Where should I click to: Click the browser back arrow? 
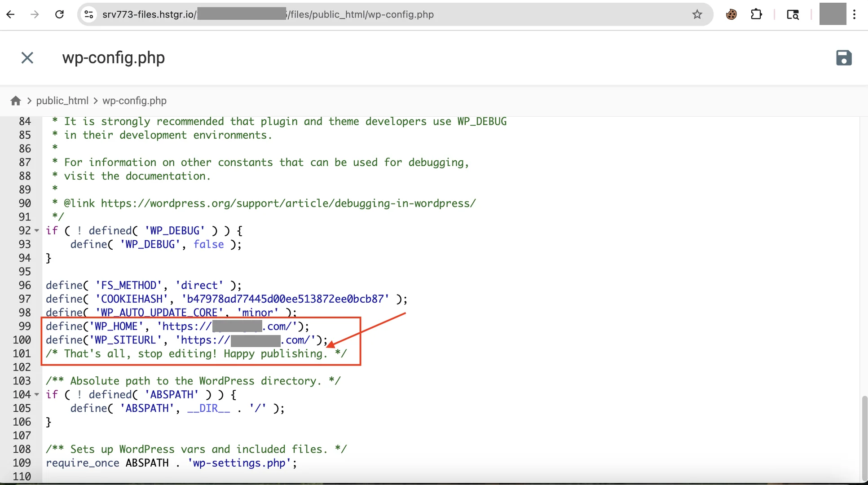pos(11,14)
